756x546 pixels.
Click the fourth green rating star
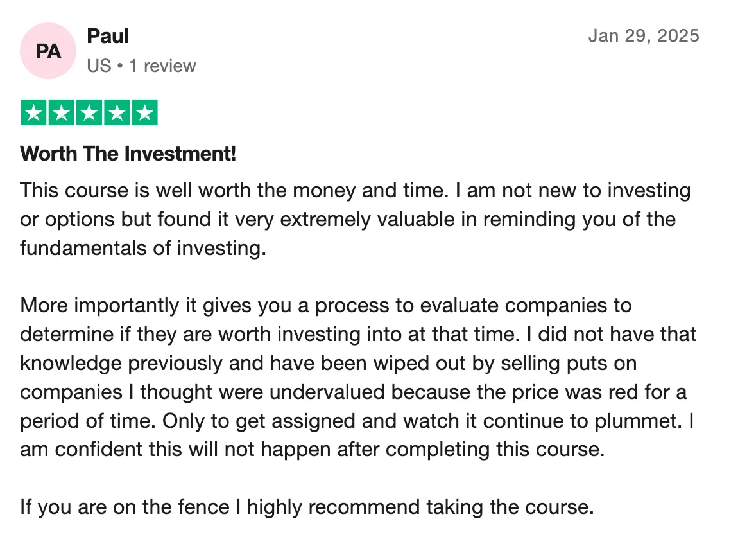(117, 112)
